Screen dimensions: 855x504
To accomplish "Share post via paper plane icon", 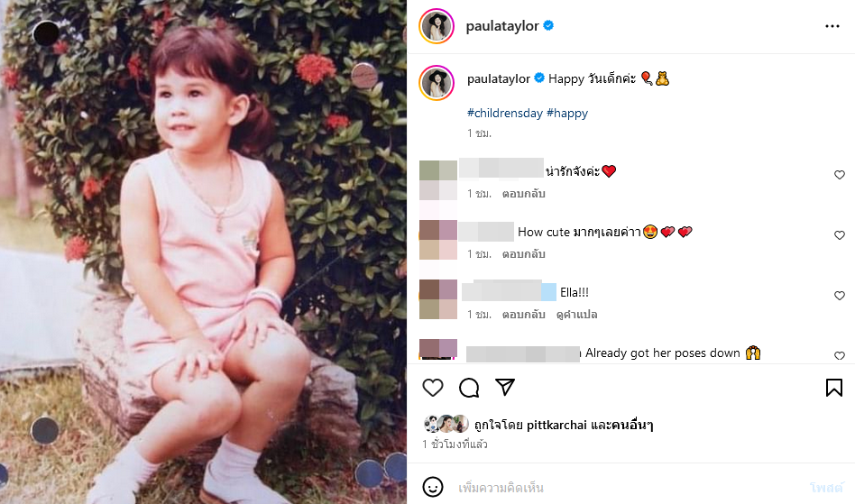I will pyautogui.click(x=505, y=387).
